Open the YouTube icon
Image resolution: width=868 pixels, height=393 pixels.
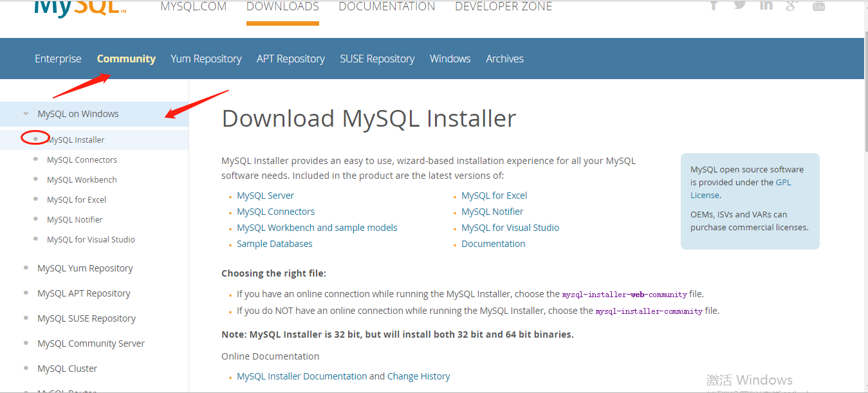tap(818, 5)
